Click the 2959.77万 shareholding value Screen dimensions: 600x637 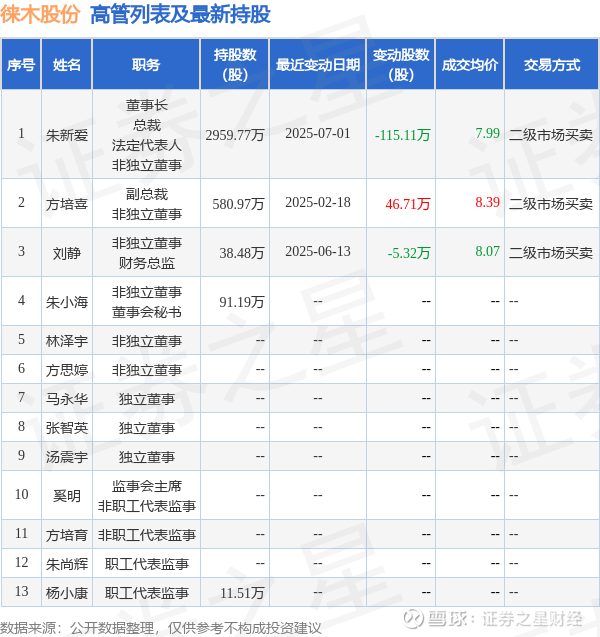point(235,135)
